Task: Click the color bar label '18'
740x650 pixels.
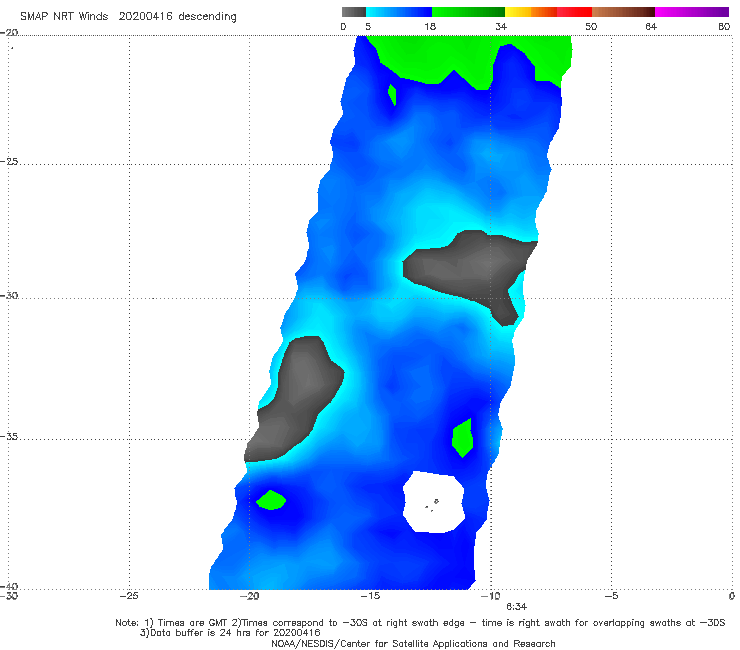Action: (x=430, y=26)
